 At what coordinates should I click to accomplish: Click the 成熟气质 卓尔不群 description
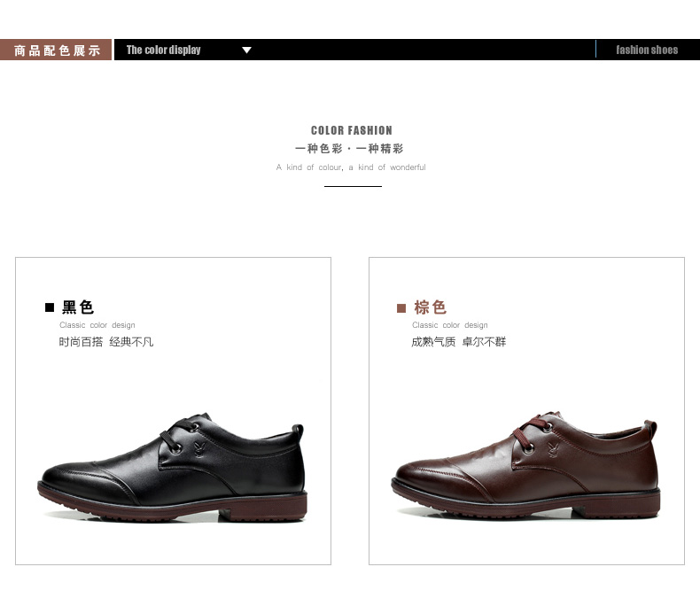(x=458, y=342)
